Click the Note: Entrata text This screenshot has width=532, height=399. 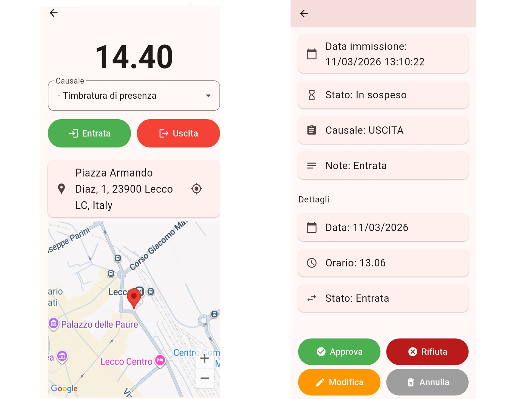(x=356, y=166)
